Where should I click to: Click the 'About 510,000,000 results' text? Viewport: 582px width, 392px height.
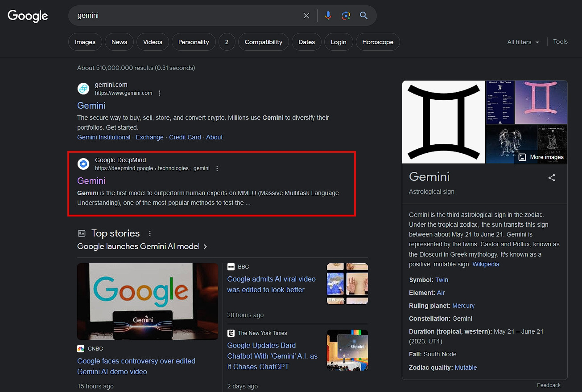tap(136, 68)
